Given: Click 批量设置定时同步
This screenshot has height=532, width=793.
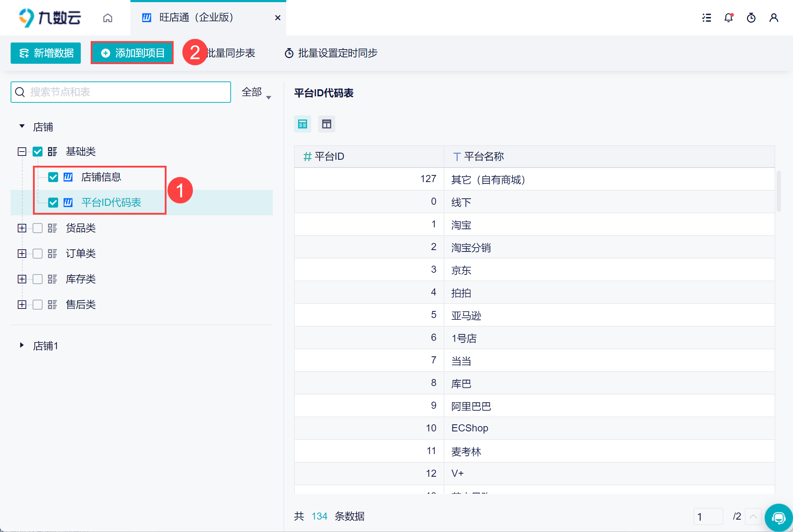Looking at the screenshot, I should pos(331,53).
